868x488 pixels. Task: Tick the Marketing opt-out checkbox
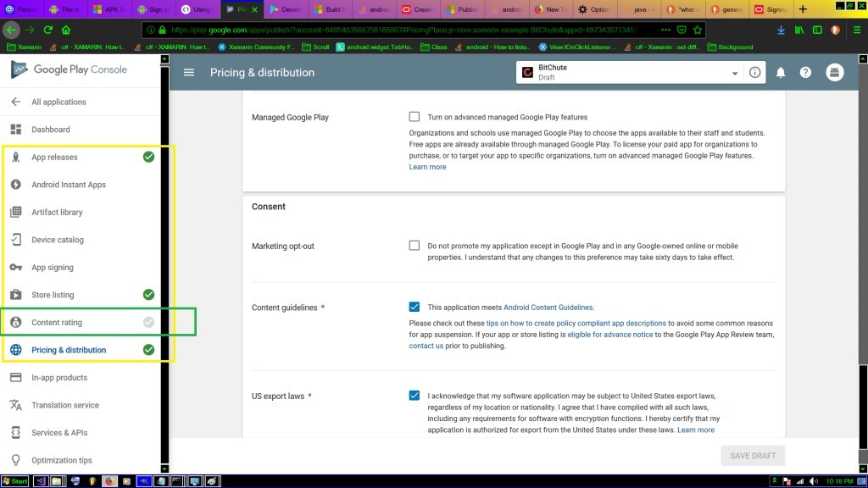coord(414,246)
